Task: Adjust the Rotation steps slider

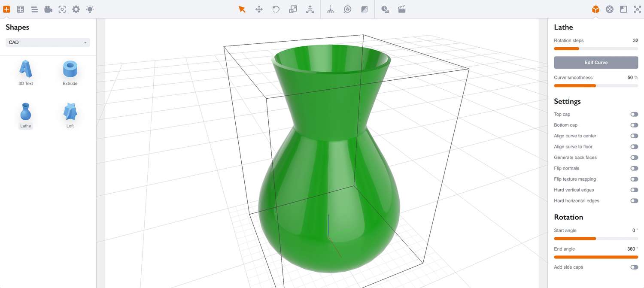Action: pos(596,49)
